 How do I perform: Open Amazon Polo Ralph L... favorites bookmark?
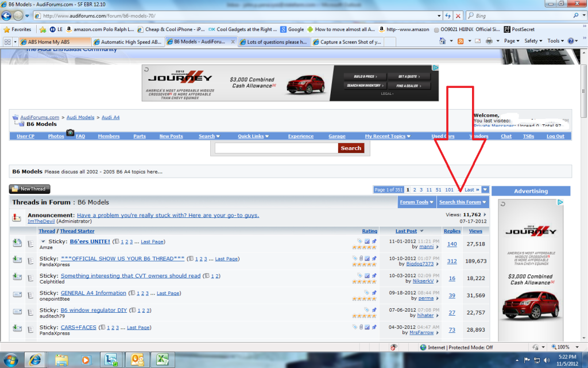[100, 29]
